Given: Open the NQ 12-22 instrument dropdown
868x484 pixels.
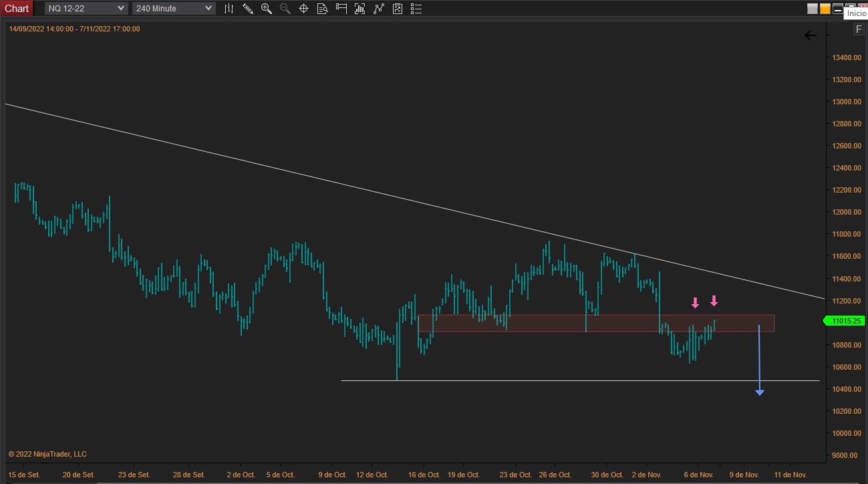Looking at the screenshot, I should [x=86, y=8].
